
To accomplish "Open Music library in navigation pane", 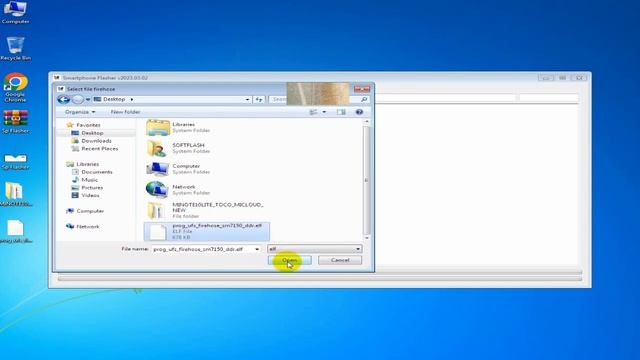I will pyautogui.click(x=89, y=180).
